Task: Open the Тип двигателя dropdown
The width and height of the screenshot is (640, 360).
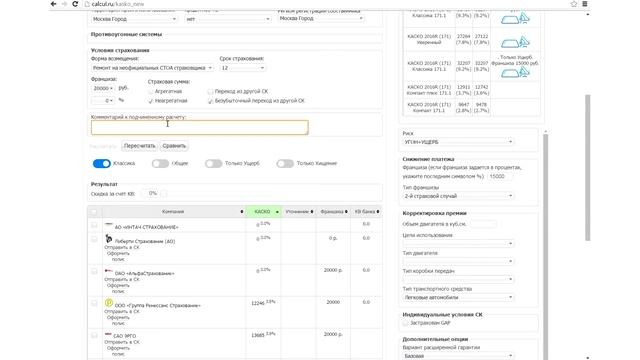Action: [458, 261]
